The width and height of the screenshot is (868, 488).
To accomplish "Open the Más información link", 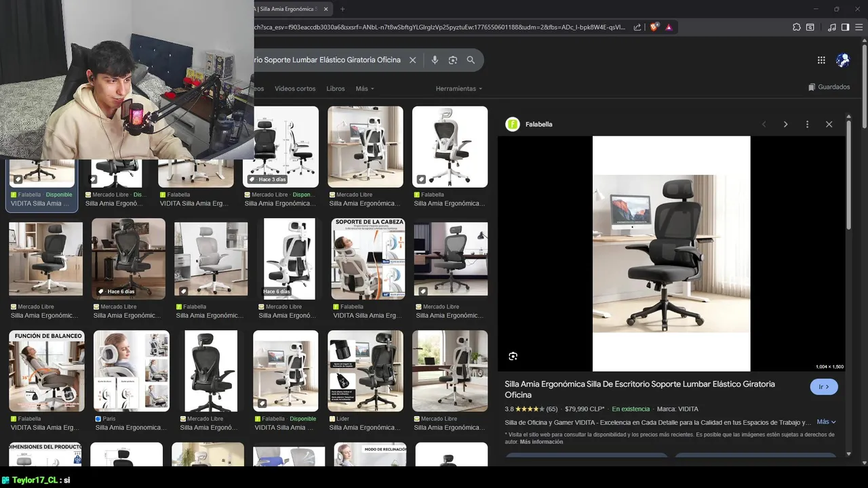I will click(541, 442).
